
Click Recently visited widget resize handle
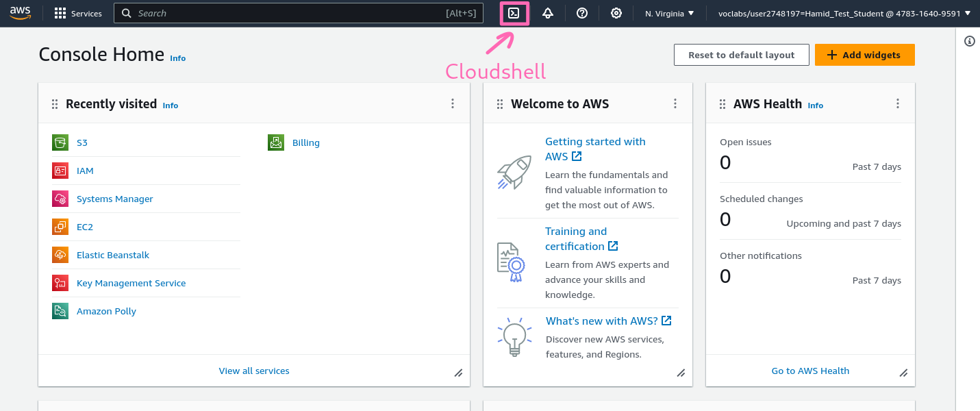click(x=458, y=373)
